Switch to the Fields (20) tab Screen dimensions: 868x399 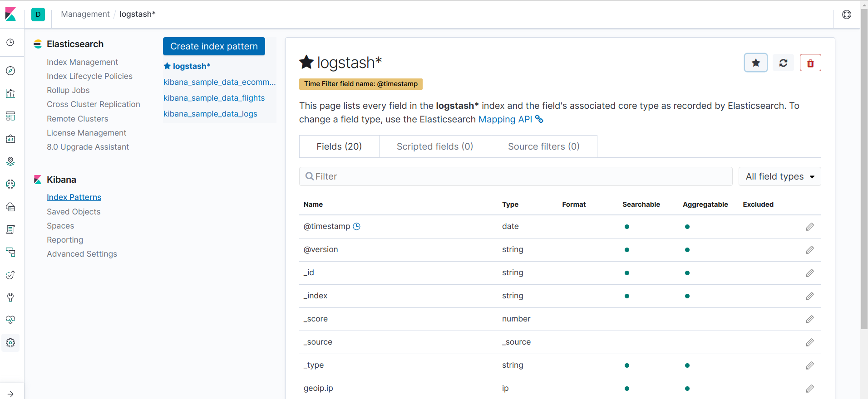[x=339, y=146]
